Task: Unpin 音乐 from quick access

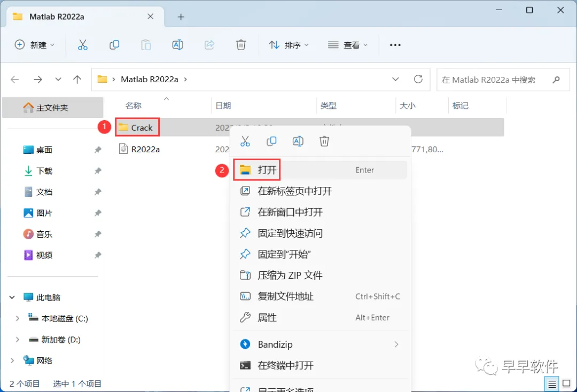Action: click(98, 234)
